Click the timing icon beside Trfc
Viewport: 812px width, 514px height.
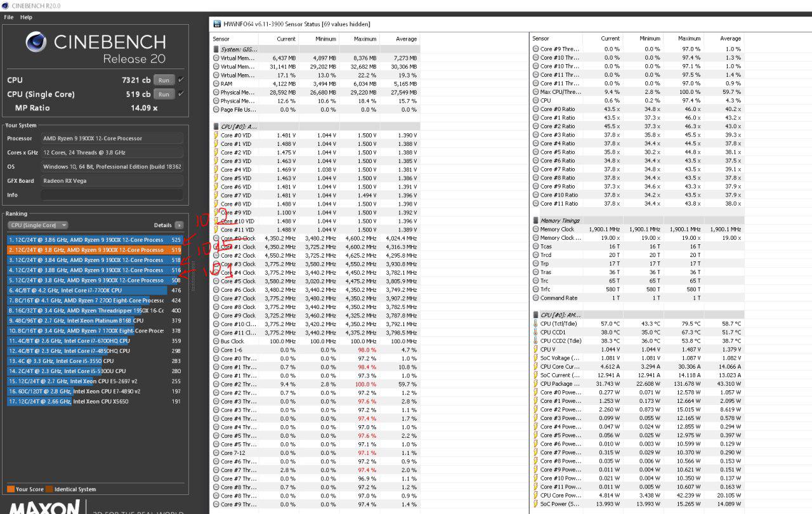pos(536,289)
